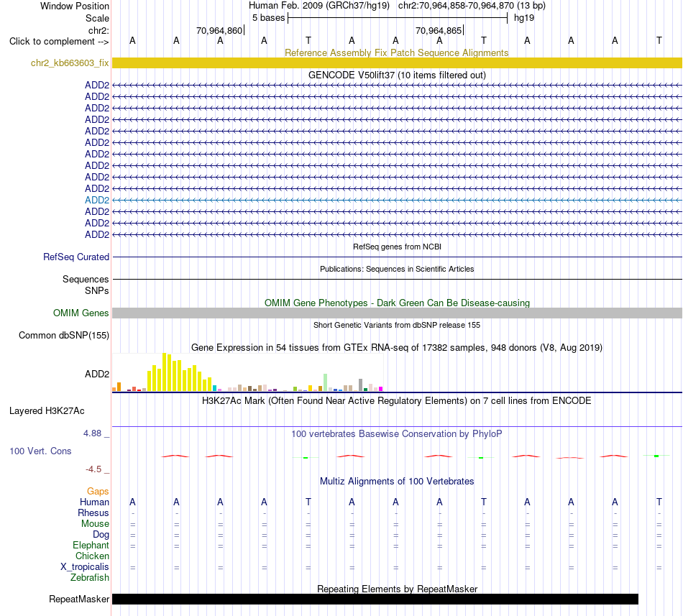Open the chr2_kb663603_fix track label
Image resolution: width=683 pixels, height=616 pixels.
click(70, 63)
